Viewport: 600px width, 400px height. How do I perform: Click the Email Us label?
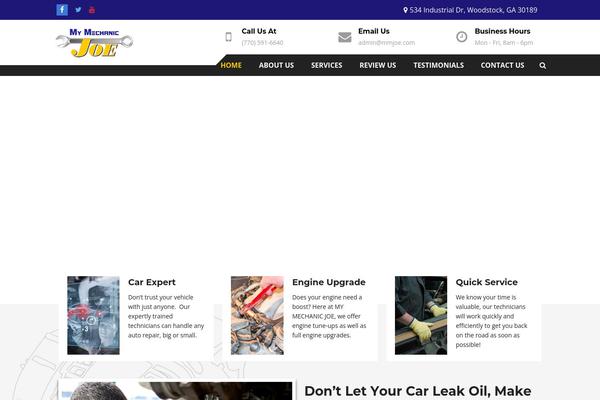coord(374,31)
